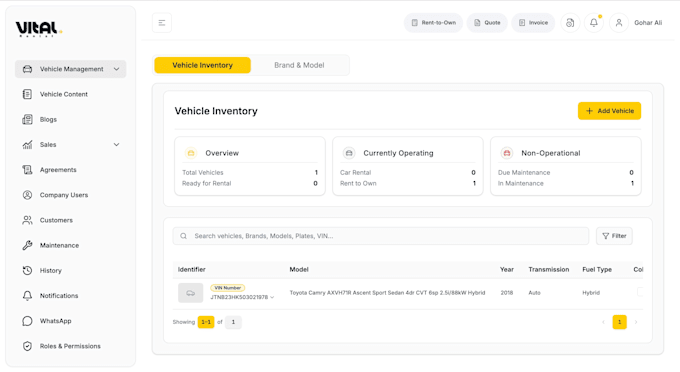Image resolution: width=680 pixels, height=372 pixels.
Task: Click the 1-1 showing range badge
Action: click(x=206, y=322)
